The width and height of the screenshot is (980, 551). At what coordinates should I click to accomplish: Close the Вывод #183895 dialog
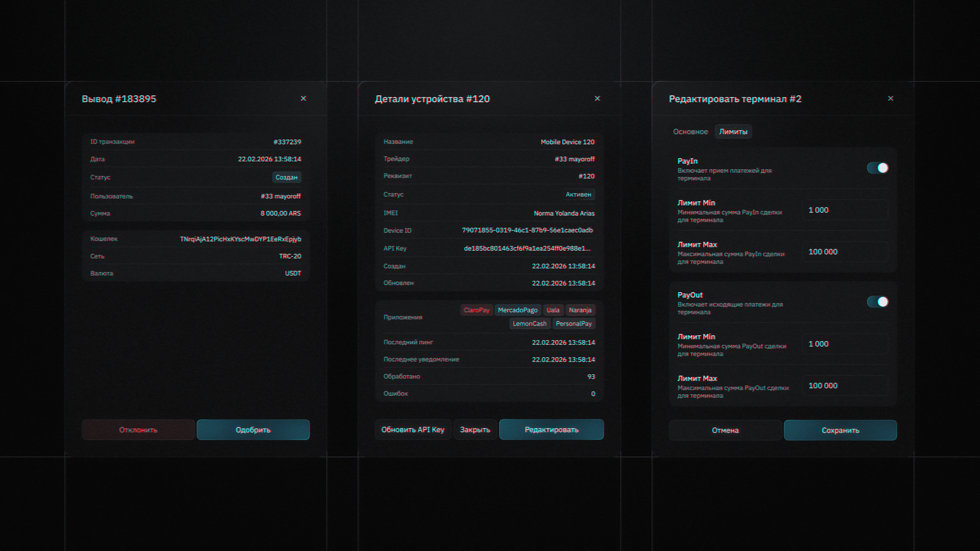pyautogui.click(x=303, y=98)
